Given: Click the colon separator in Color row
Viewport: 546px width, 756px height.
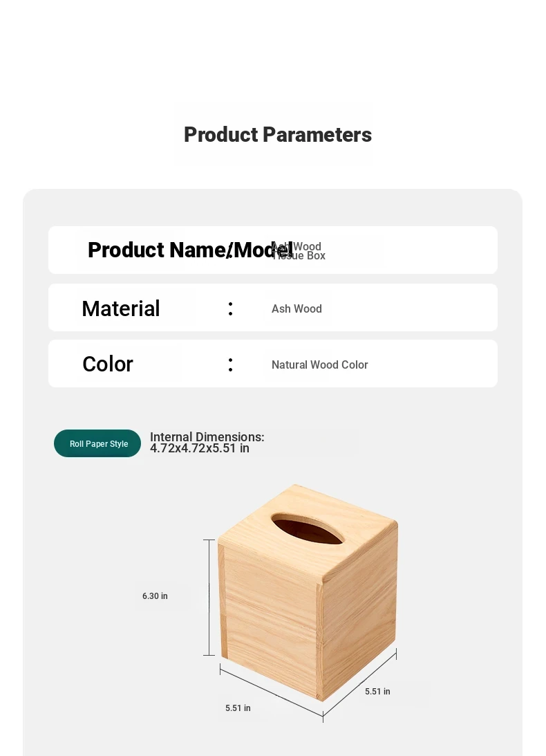Looking at the screenshot, I should (230, 365).
